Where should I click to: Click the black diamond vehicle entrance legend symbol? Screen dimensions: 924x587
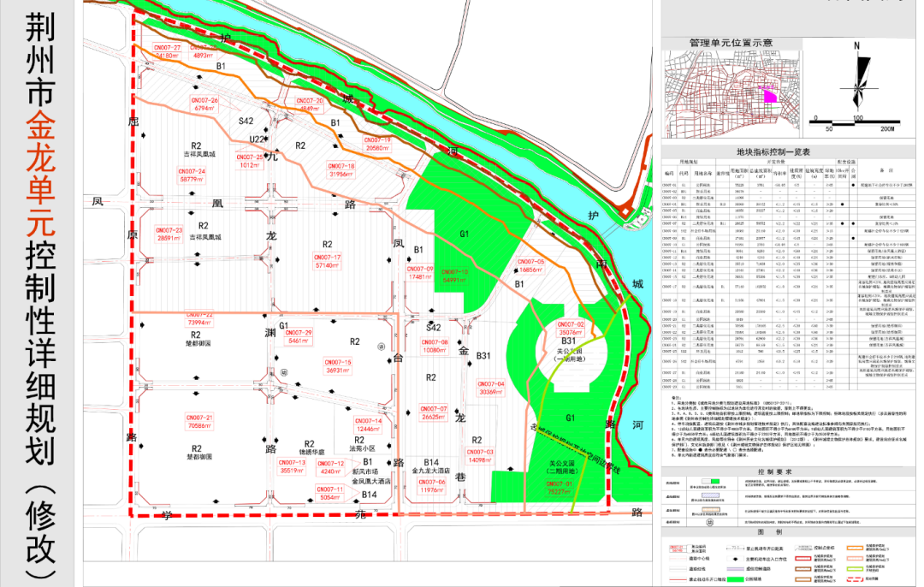point(736,559)
